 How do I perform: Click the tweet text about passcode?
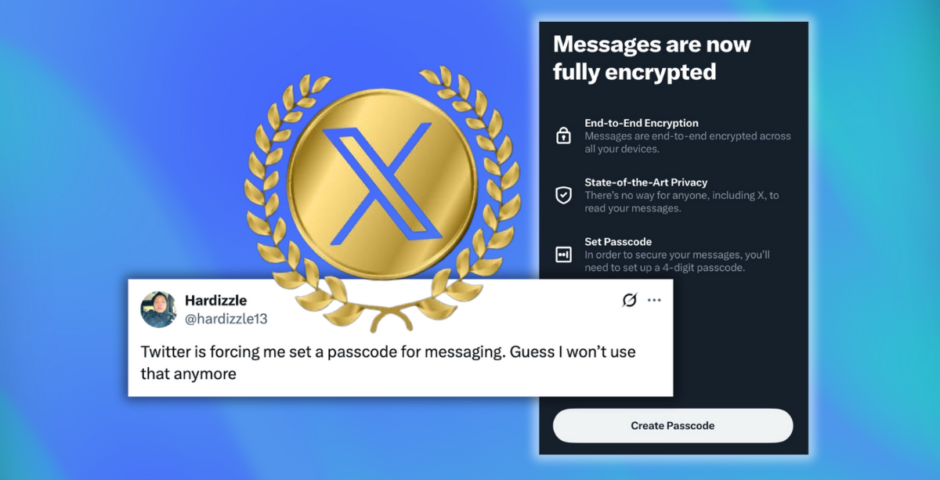click(388, 363)
